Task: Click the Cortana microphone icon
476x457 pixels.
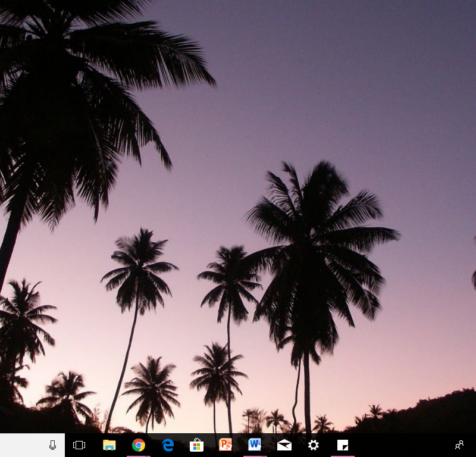Action: 52,445
